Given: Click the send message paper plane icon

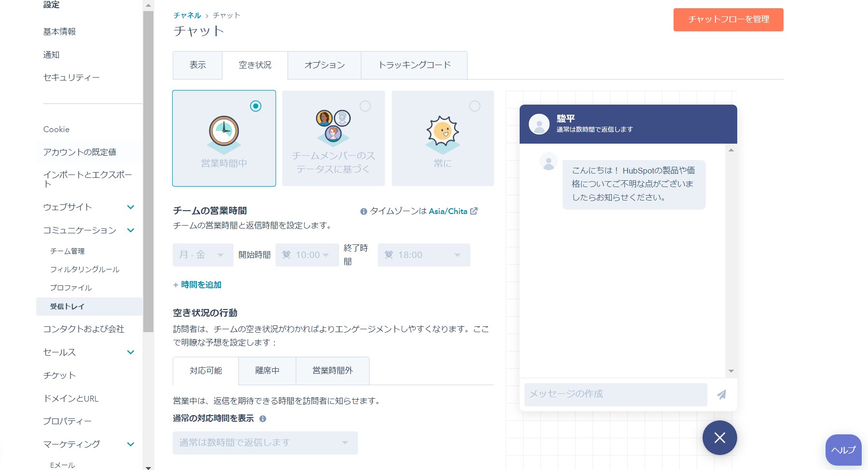Looking at the screenshot, I should coord(722,395).
